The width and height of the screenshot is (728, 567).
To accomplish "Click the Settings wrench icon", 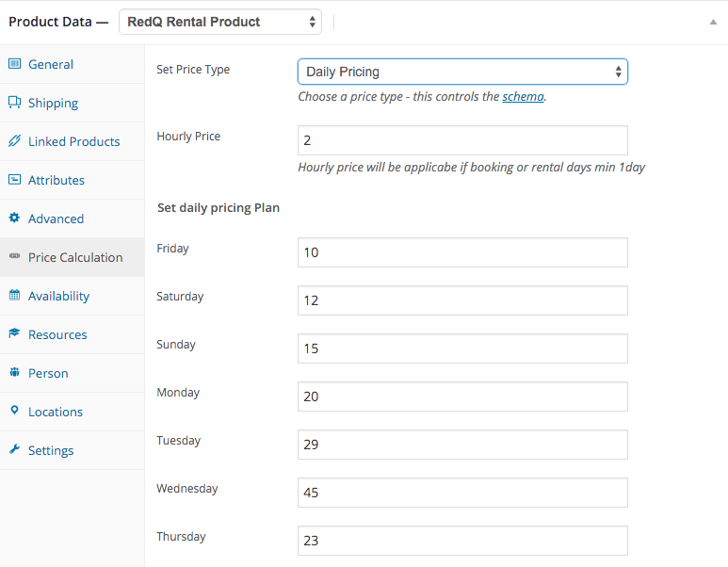I will pos(14,449).
